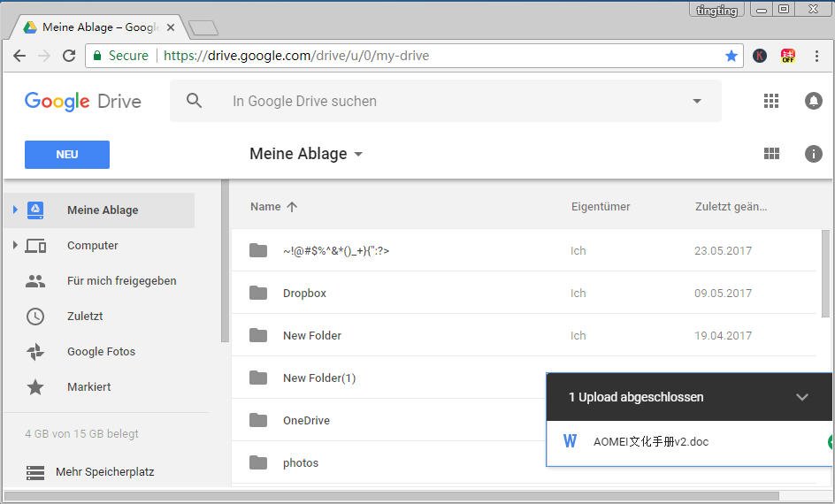Reload the Drive page

coord(69,56)
